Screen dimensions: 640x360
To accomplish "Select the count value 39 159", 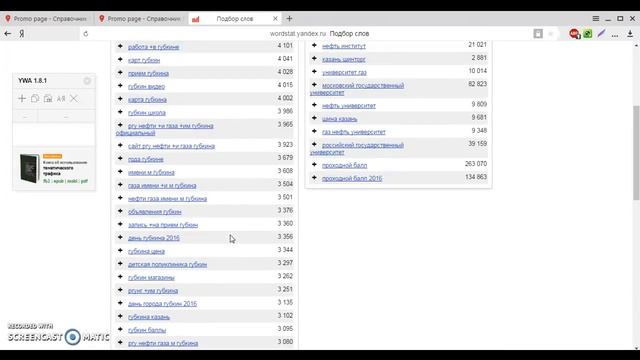I will point(478,144).
